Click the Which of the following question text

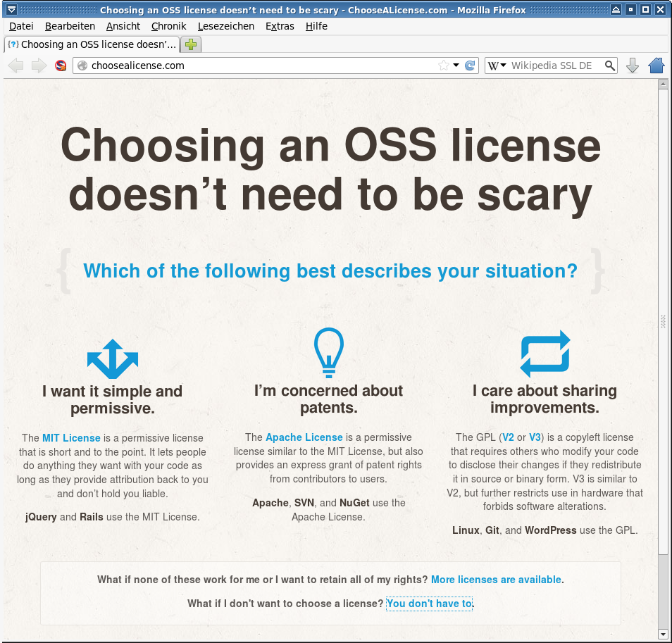[x=330, y=270]
